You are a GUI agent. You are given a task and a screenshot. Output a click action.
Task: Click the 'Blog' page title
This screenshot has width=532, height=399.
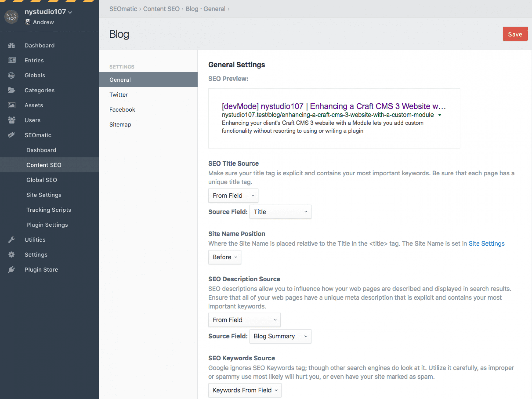click(x=119, y=34)
